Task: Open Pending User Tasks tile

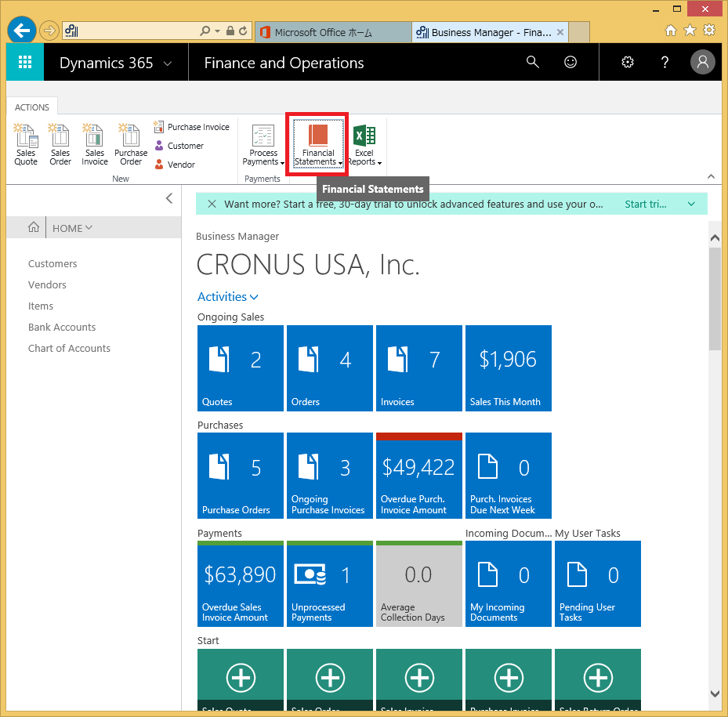Action: tap(598, 584)
